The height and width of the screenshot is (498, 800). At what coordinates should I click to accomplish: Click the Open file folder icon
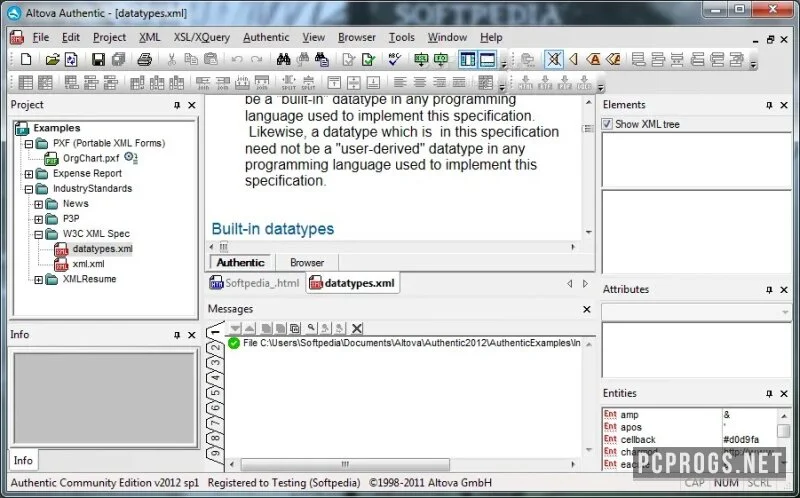point(53,60)
